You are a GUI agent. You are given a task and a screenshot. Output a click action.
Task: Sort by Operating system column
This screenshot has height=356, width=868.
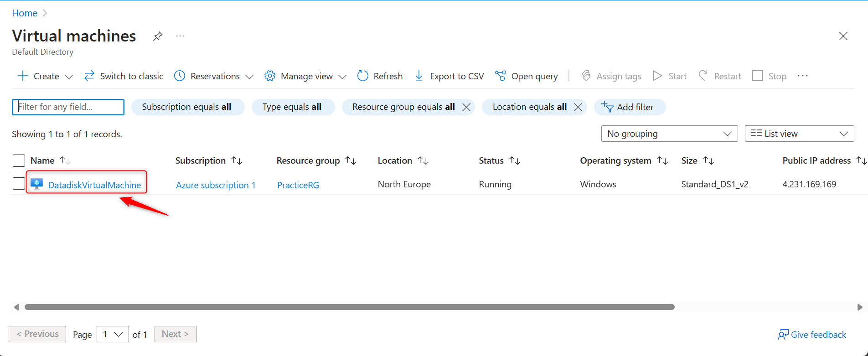624,160
